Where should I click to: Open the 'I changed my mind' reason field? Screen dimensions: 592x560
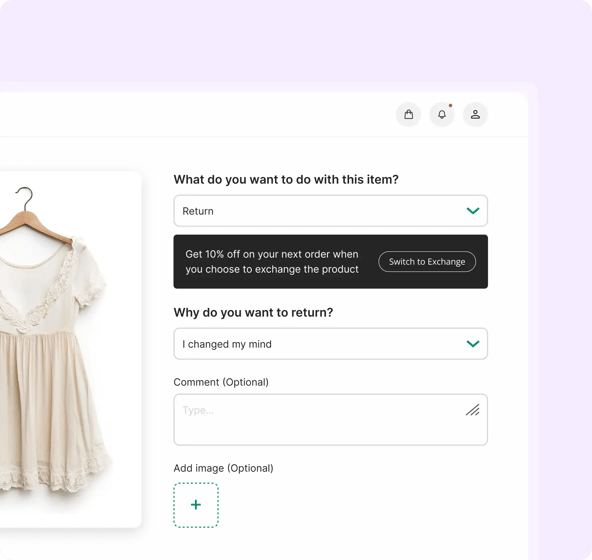pos(330,344)
